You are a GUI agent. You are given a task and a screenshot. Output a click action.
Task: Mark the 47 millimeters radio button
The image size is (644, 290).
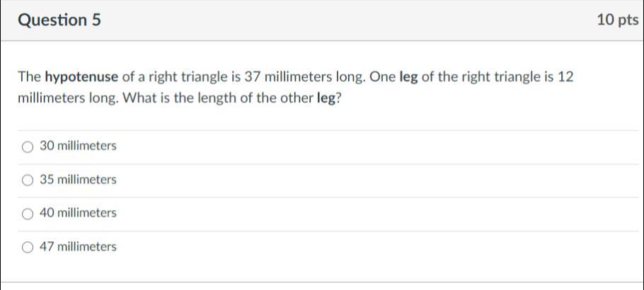[28, 248]
